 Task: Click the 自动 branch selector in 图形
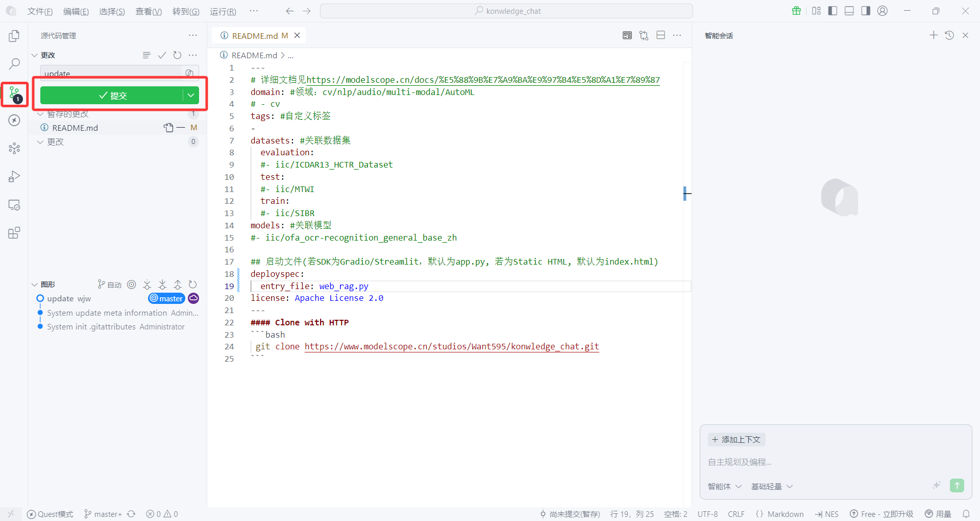click(110, 285)
